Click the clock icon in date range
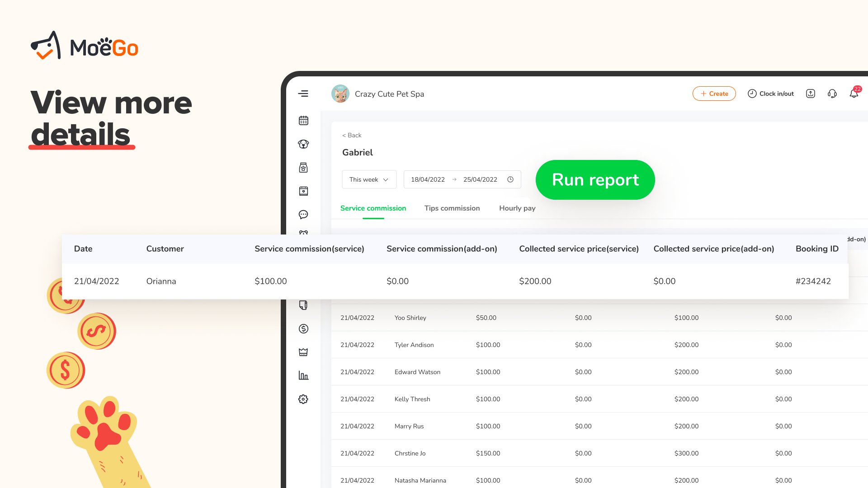 [x=510, y=179]
